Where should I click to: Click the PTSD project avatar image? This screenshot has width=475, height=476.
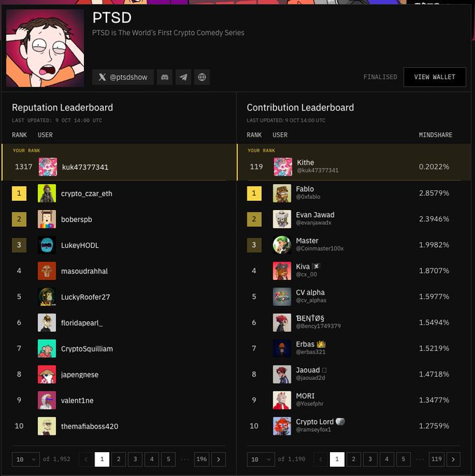pyautogui.click(x=46, y=48)
